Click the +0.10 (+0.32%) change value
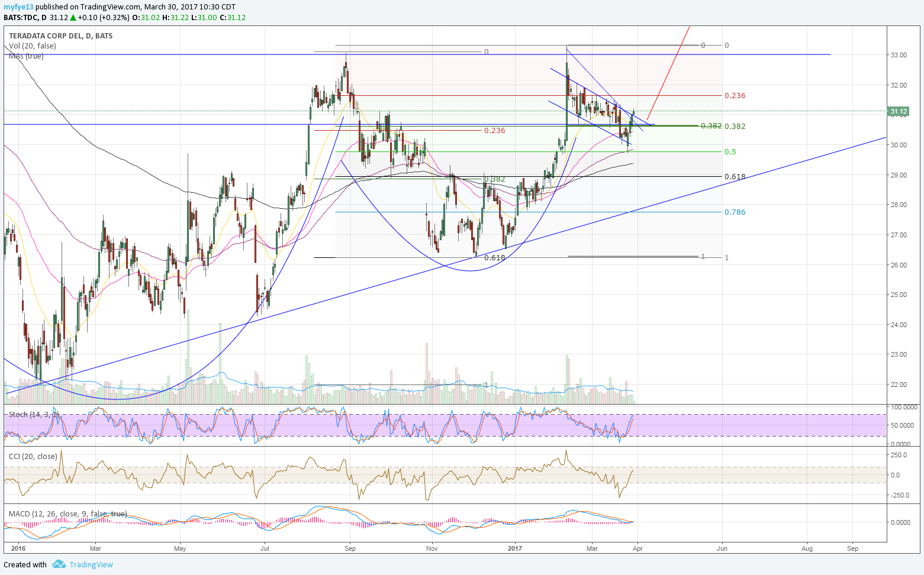This screenshot has width=924, height=575. [104, 18]
